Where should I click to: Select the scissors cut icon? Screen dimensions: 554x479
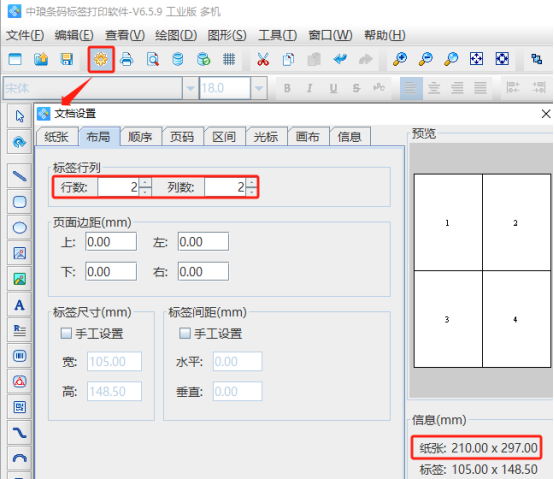[x=263, y=59]
